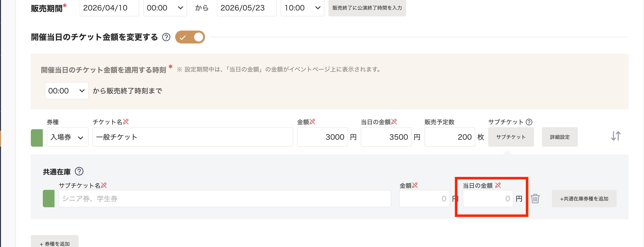
Task: Click + 券種を追加 button
Action: click(55, 243)
